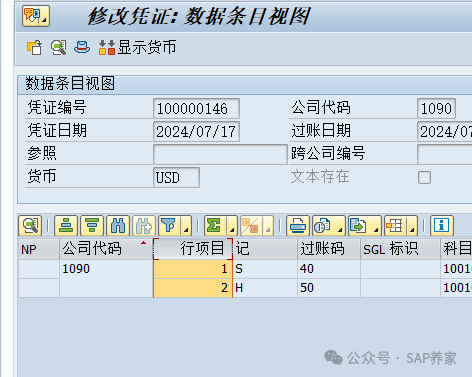Click the credit indicator H cell
This screenshot has height=377, width=472.
pyautogui.click(x=265, y=288)
